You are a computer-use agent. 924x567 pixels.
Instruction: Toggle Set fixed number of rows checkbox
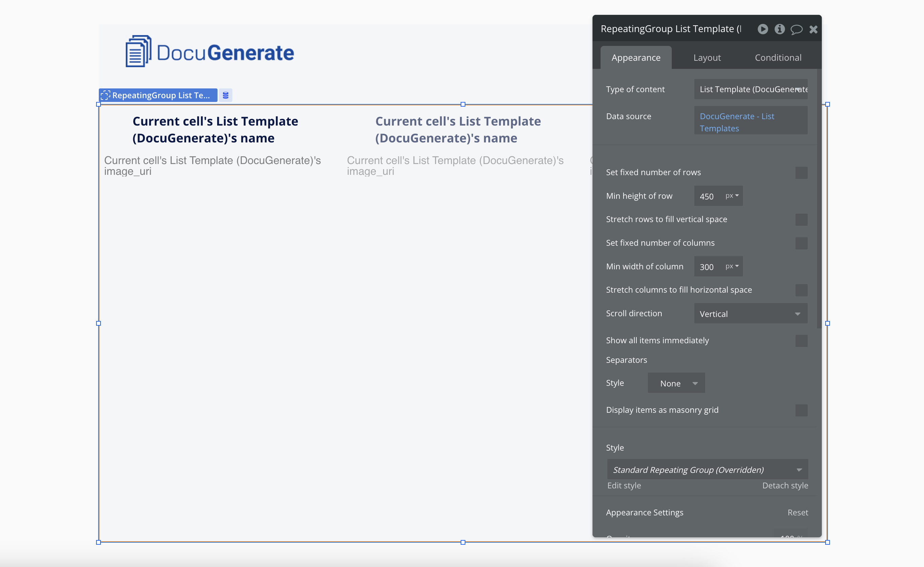(x=801, y=172)
